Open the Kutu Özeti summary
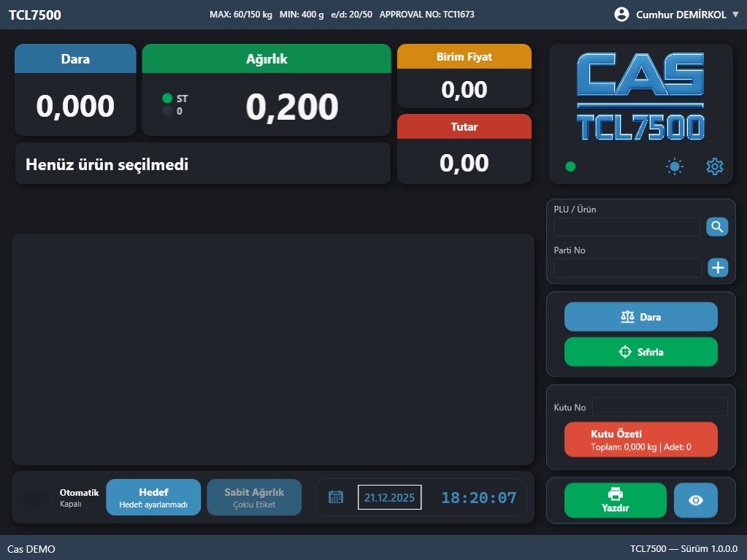The image size is (747, 560). coord(640,439)
